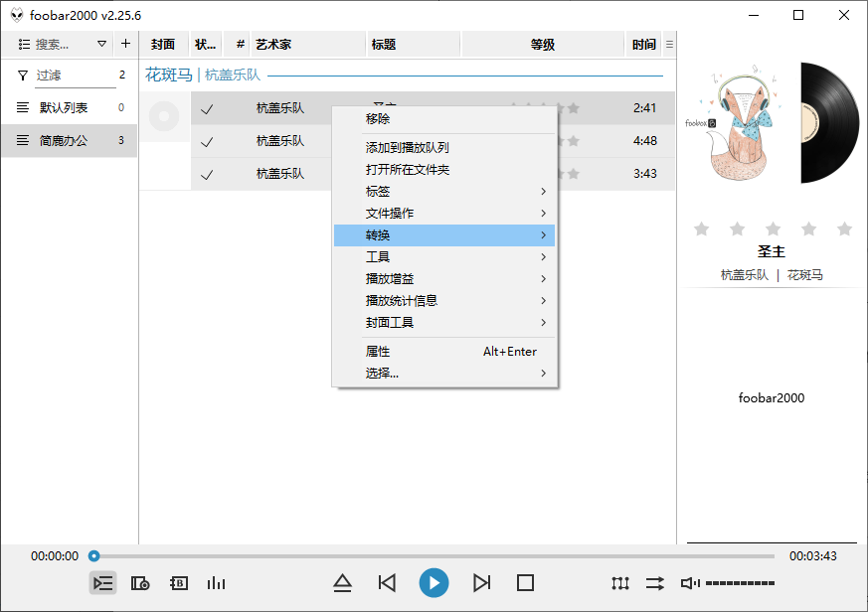868x612 pixels.
Task: Open the search box dropdown arrow
Action: pos(102,44)
